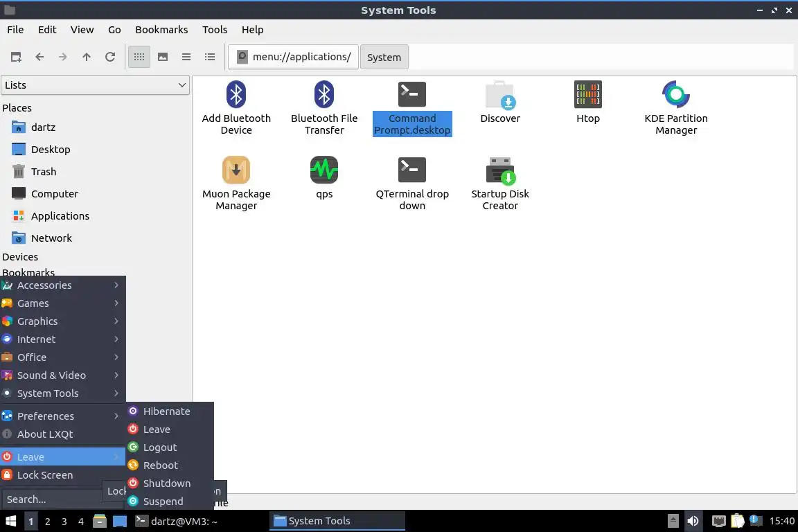This screenshot has width=798, height=532.
Task: Expand Sound & Video submenu
Action: click(x=62, y=375)
